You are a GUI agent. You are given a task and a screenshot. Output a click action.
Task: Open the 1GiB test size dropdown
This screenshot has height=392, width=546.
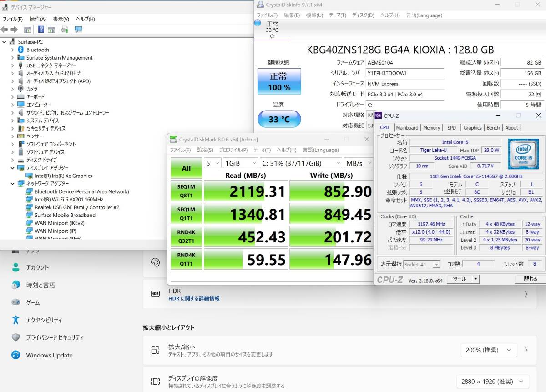point(240,163)
